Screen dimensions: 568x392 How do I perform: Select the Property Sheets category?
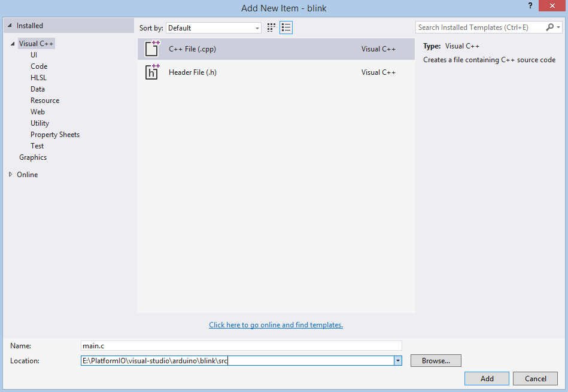54,135
